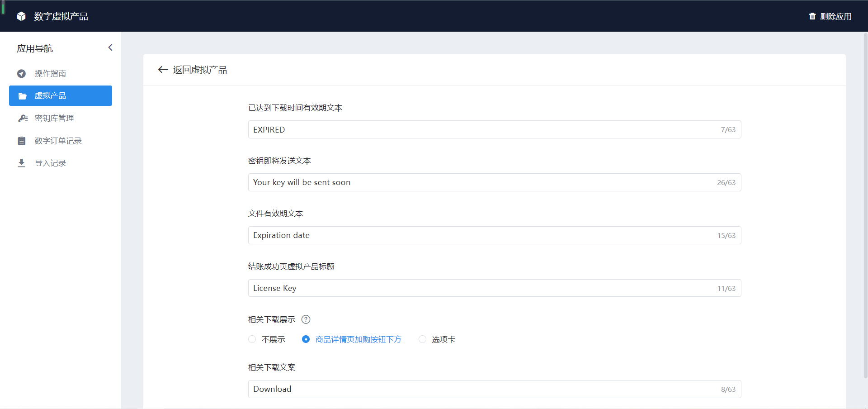The image size is (868, 409).
Task: Click the cube logo icon in header
Action: 21,16
